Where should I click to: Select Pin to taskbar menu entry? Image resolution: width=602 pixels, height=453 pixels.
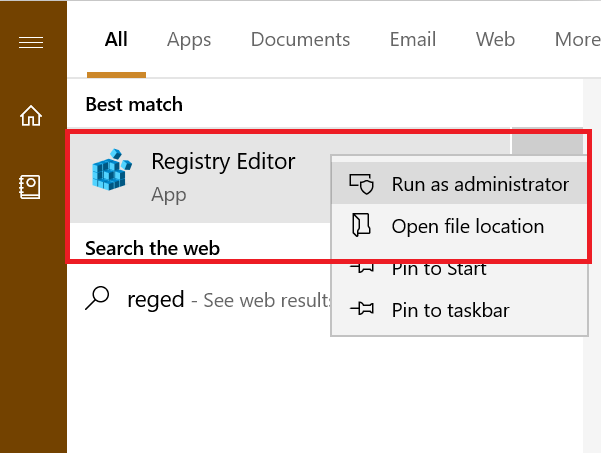coord(459,310)
